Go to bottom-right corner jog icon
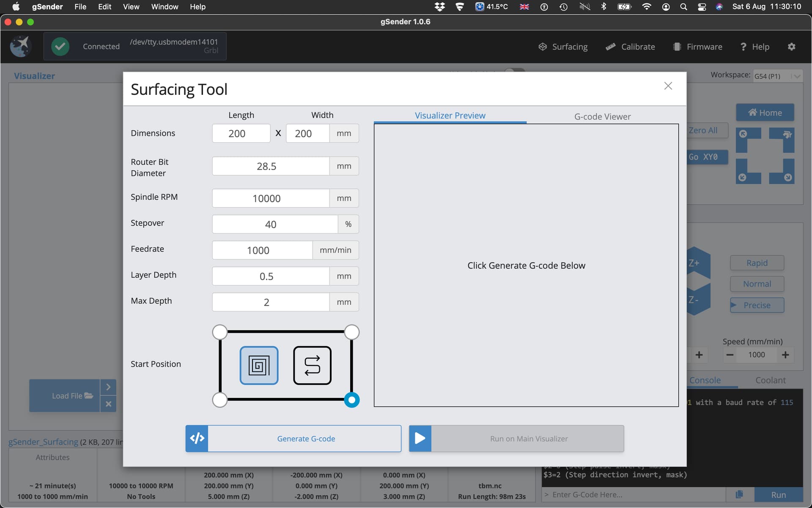The image size is (812, 508). pos(782,171)
